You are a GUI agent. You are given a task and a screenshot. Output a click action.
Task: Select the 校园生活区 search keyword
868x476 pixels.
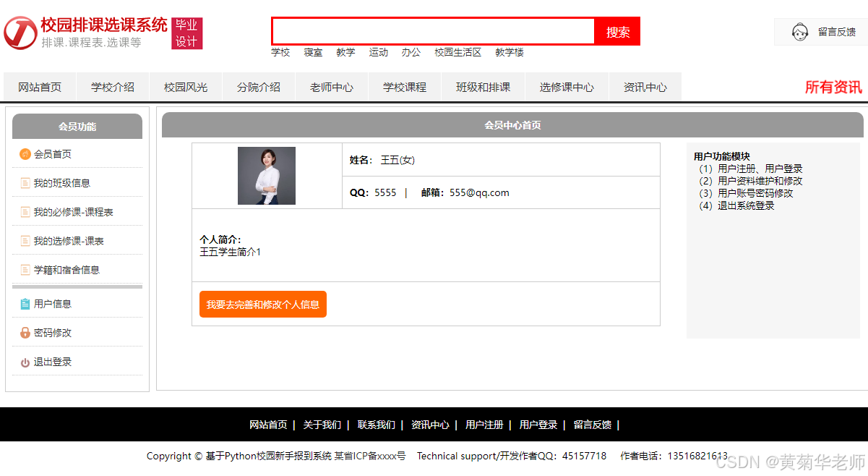tap(458, 52)
